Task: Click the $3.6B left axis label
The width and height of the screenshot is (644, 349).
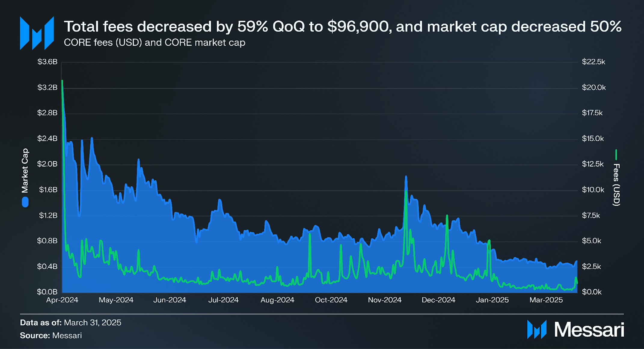Action: pos(47,62)
